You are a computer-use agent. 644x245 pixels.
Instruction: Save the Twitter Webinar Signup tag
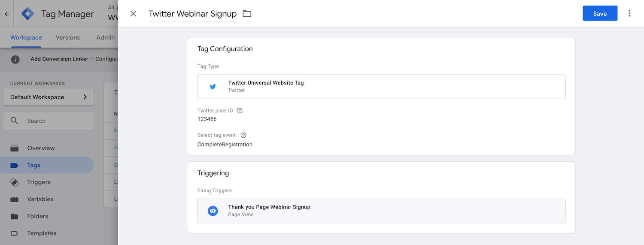click(x=600, y=13)
